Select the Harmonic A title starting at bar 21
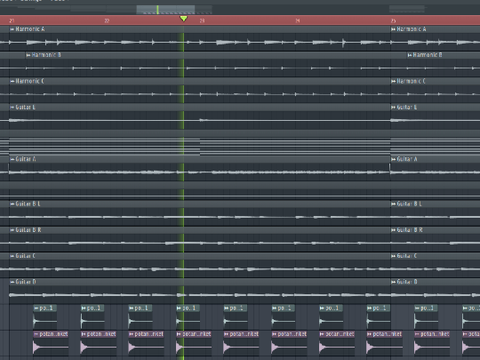Image resolution: width=480 pixels, height=360 pixels. tap(30, 29)
